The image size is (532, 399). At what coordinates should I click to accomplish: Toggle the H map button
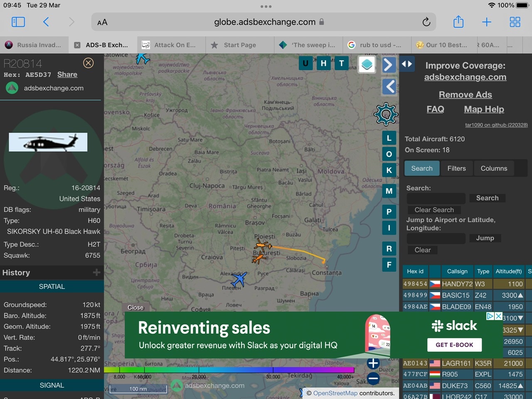(x=324, y=64)
